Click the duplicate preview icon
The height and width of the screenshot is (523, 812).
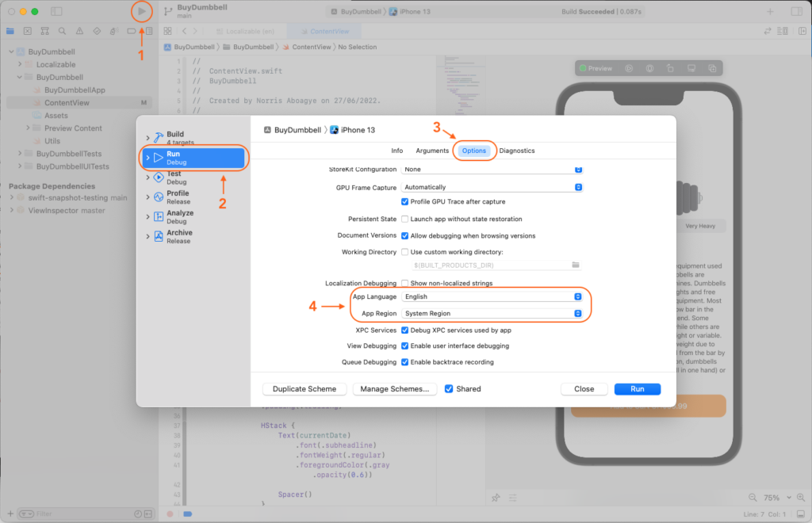pos(712,68)
